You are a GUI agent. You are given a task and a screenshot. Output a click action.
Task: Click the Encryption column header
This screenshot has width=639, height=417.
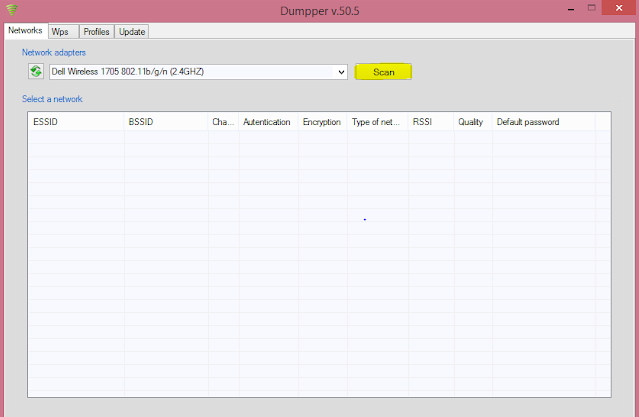click(323, 122)
